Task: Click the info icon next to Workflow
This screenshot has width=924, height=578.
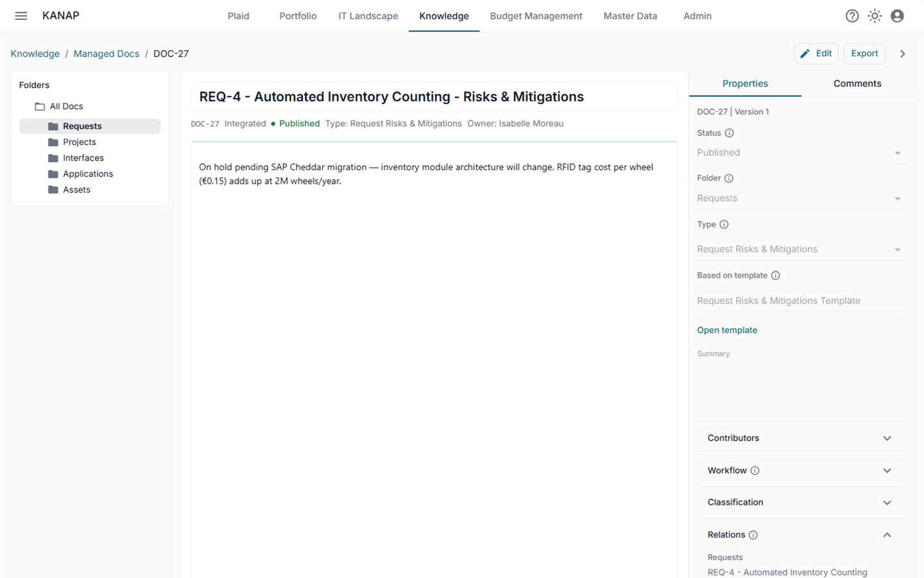Action: (x=755, y=471)
